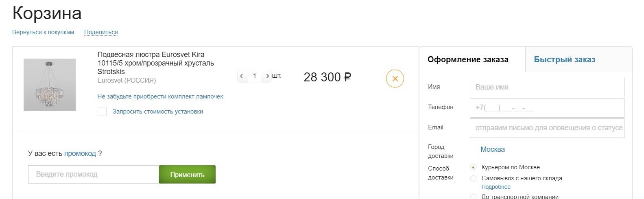
Task: Increase item quantity with right arrow
Action: click(x=267, y=76)
